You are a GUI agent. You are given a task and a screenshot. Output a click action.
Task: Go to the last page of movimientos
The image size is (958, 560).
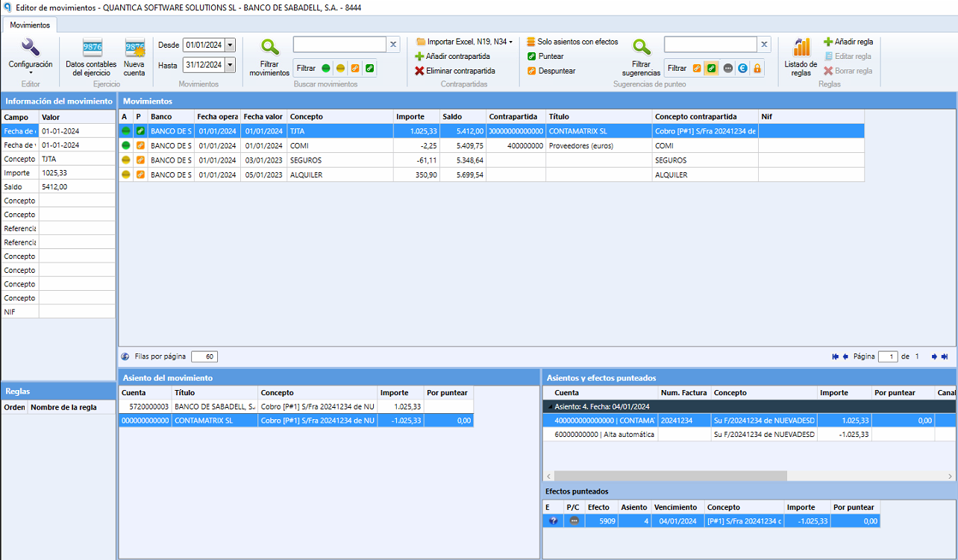[x=945, y=356]
